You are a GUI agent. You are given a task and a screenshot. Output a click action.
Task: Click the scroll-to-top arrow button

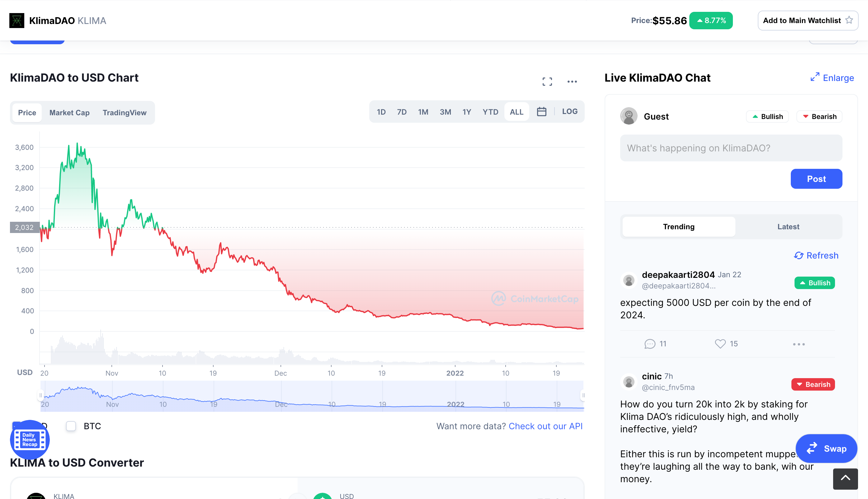point(845,478)
